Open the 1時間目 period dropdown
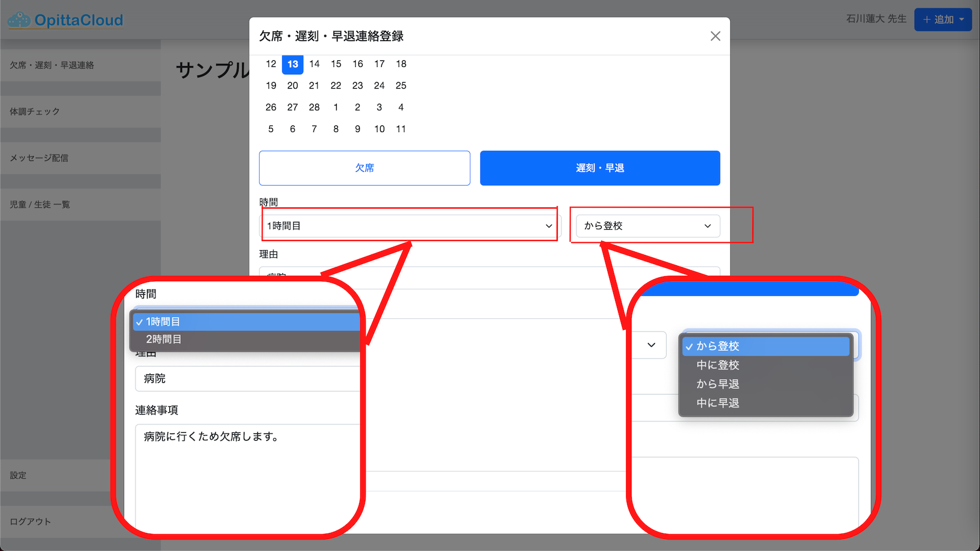 pyautogui.click(x=410, y=226)
